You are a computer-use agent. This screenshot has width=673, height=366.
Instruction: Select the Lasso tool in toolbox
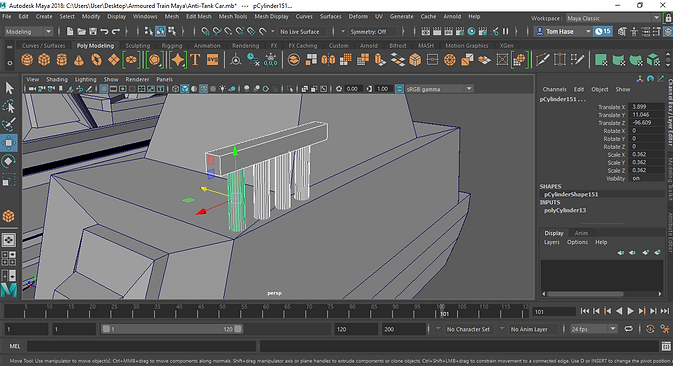click(9, 106)
